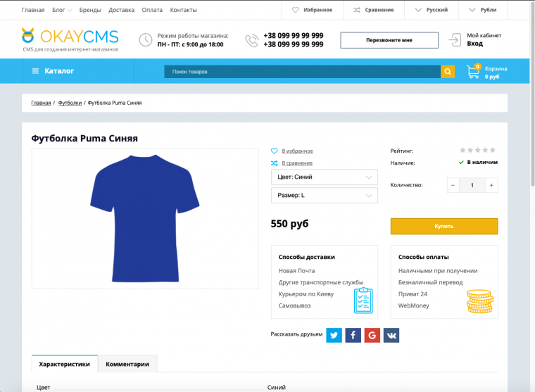Click the first phone number +38 099 99 99 999
Viewport: 535px width, 392px height.
294,35
